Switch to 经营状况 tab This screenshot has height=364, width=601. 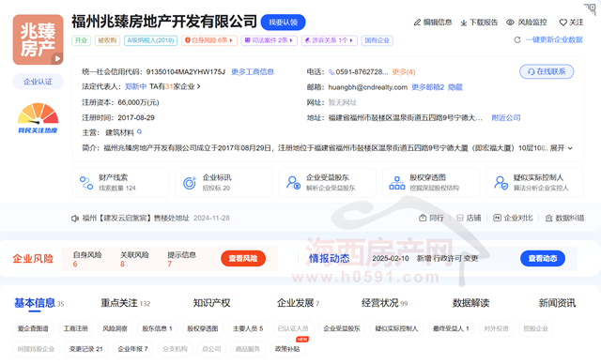(384, 303)
